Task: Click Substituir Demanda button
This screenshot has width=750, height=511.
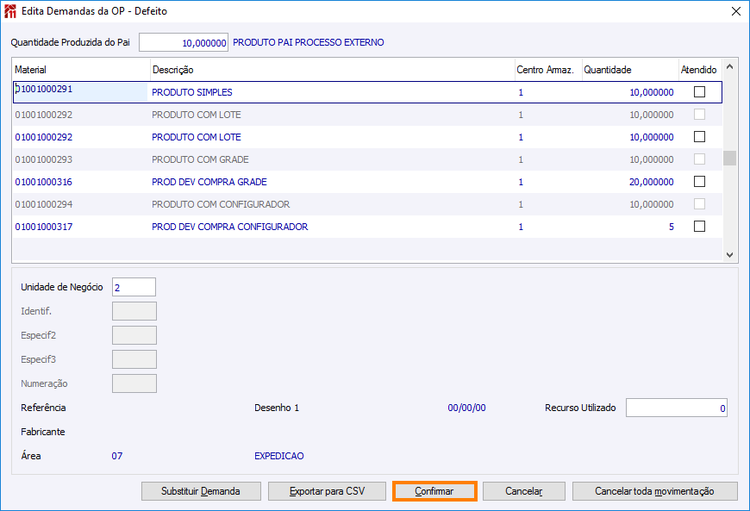Action: pos(201,491)
